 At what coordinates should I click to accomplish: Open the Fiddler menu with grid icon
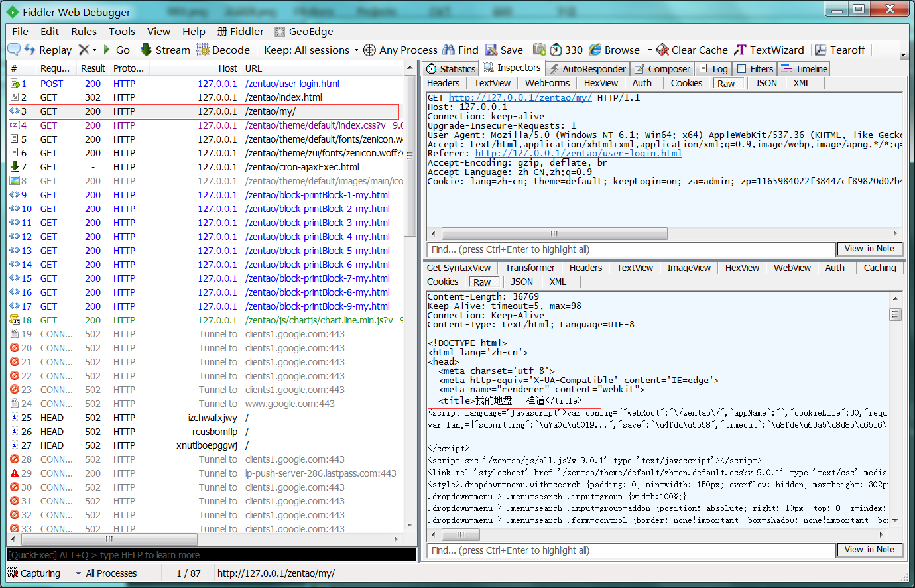(240, 31)
